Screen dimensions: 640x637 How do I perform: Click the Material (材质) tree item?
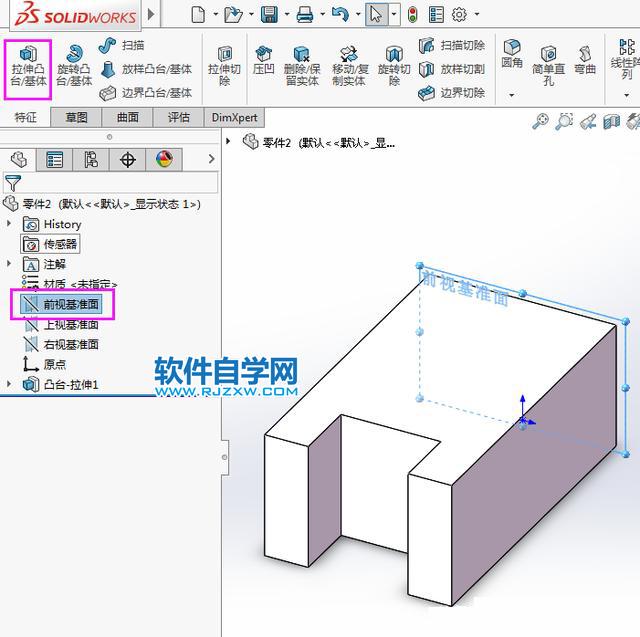coord(69,284)
